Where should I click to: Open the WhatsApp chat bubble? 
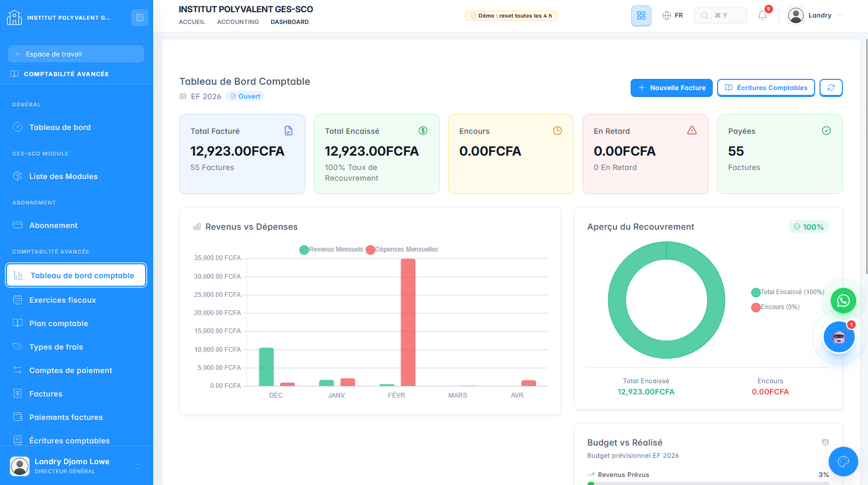(x=843, y=301)
